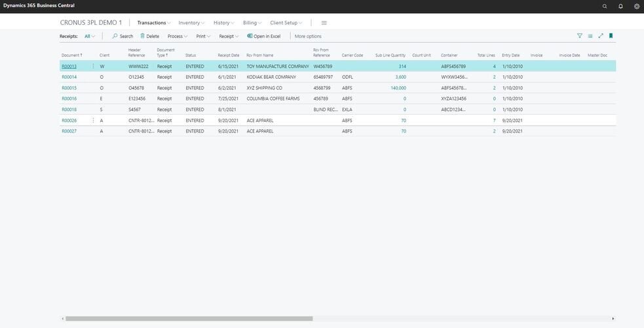Expand the page with the arrows icon
This screenshot has width=644, height=328.
(601, 36)
